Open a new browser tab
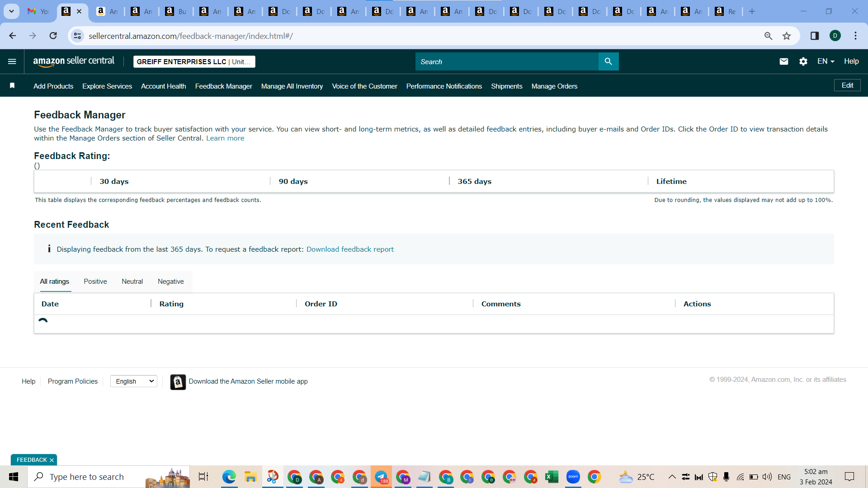 point(752,11)
